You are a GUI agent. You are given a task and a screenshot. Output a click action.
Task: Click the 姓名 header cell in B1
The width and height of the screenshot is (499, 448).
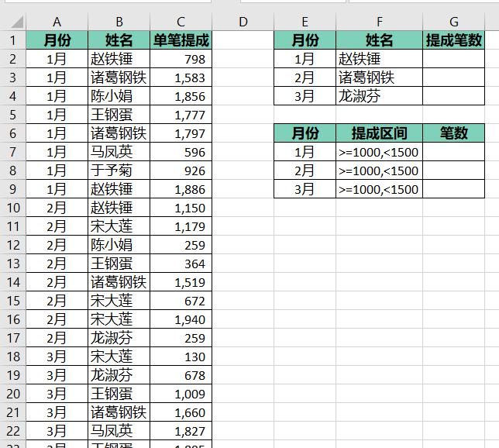point(119,40)
